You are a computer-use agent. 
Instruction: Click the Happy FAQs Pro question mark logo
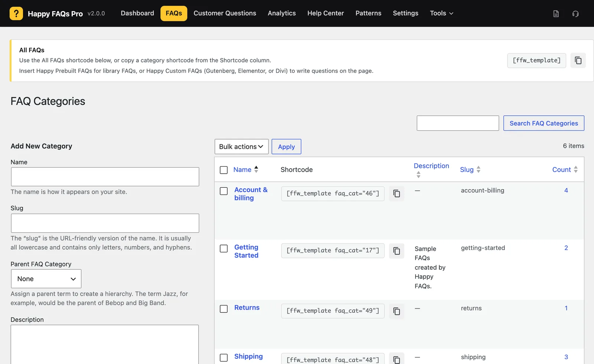[x=16, y=13]
